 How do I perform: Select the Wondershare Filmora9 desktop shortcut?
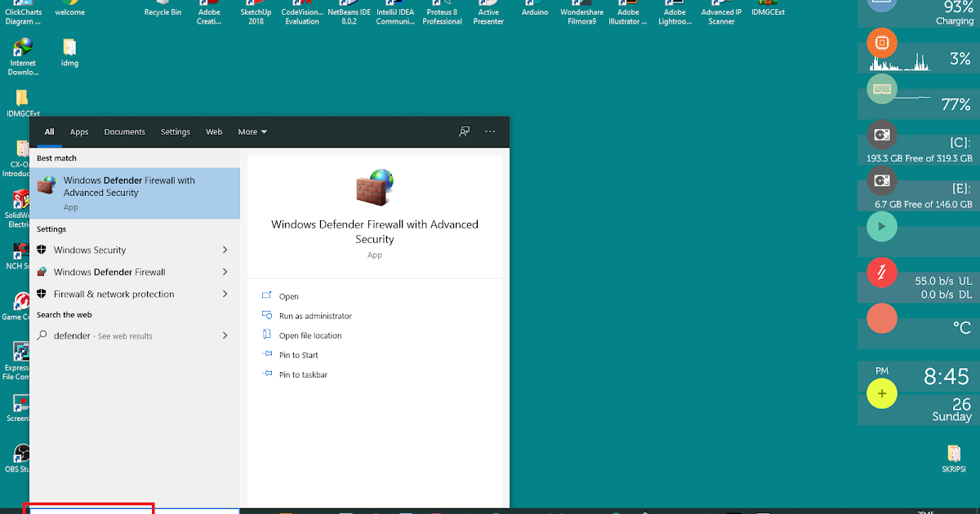pyautogui.click(x=582, y=12)
